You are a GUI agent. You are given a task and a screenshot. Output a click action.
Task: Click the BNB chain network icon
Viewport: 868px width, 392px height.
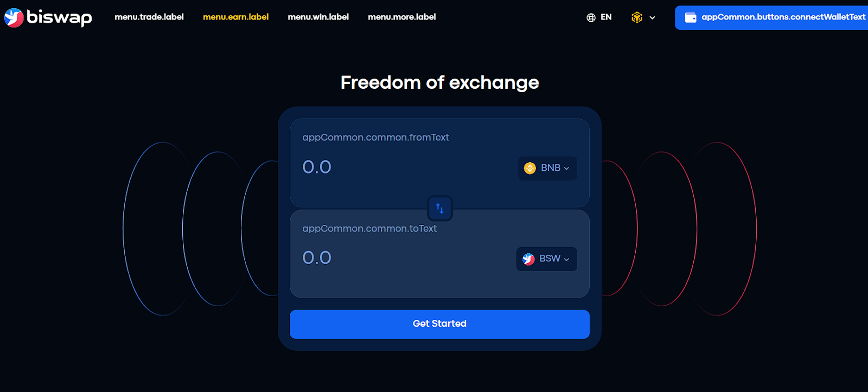point(637,17)
